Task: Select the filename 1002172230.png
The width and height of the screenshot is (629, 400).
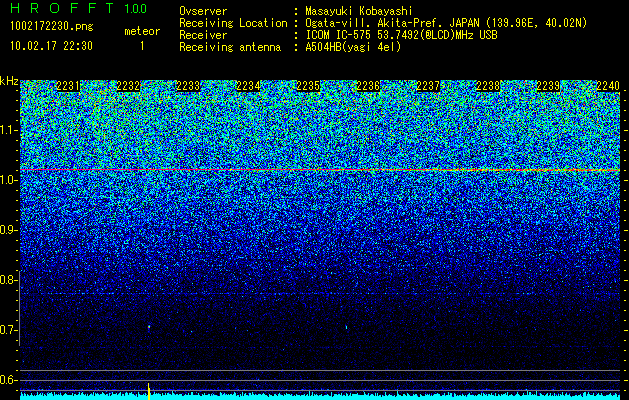Action: [52, 27]
